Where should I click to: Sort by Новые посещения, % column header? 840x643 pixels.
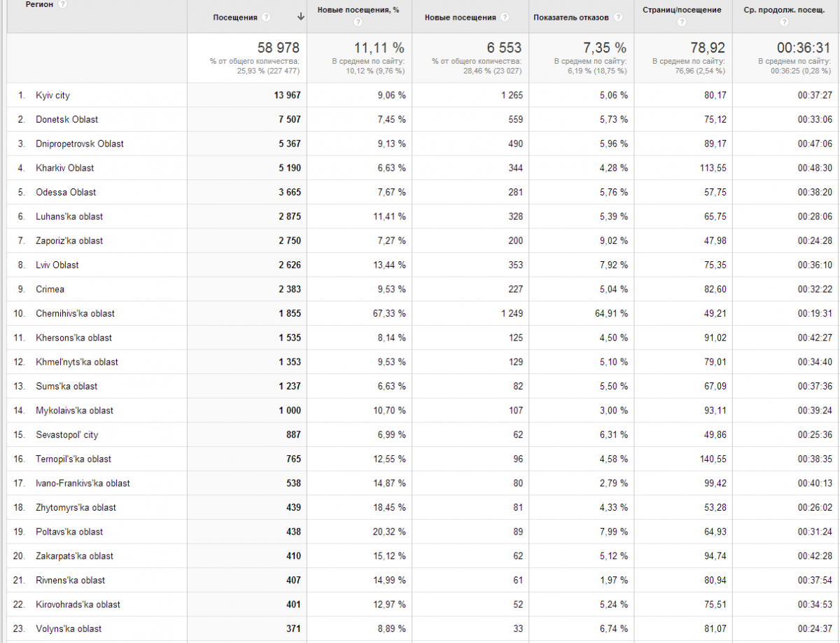coord(358,10)
